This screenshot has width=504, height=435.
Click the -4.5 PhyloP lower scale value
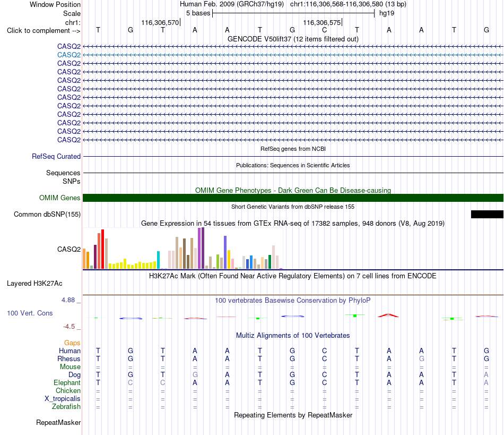click(x=69, y=327)
